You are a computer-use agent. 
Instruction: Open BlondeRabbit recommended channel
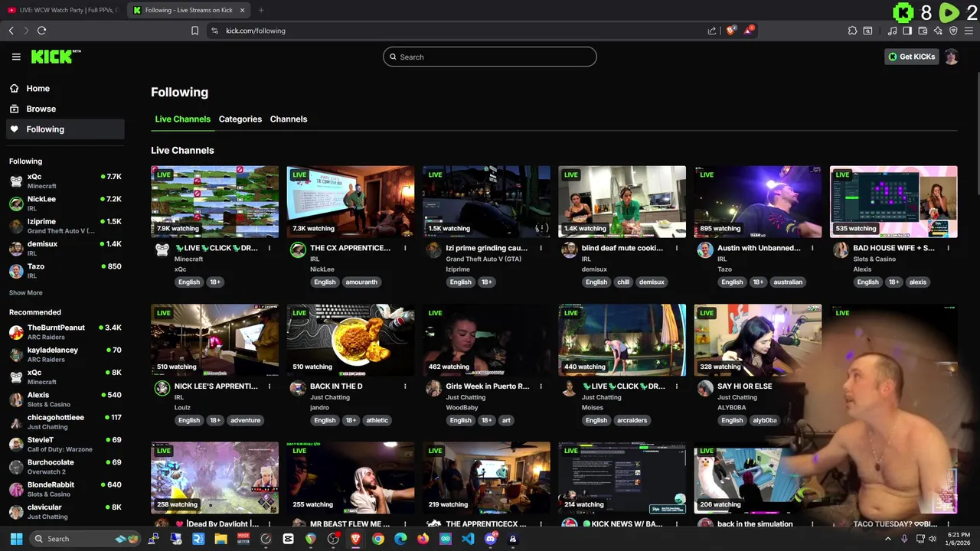tap(65, 489)
